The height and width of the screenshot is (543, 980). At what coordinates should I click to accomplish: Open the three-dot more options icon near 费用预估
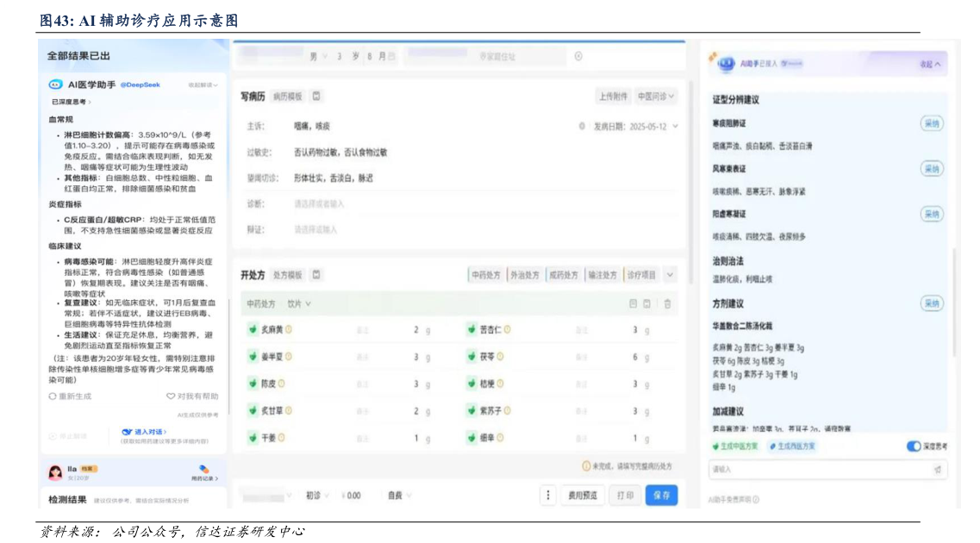pyautogui.click(x=548, y=496)
